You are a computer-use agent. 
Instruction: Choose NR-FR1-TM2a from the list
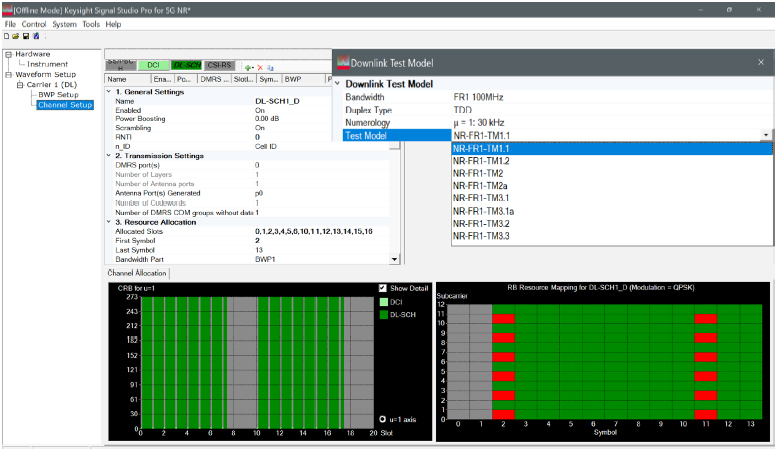point(612,186)
